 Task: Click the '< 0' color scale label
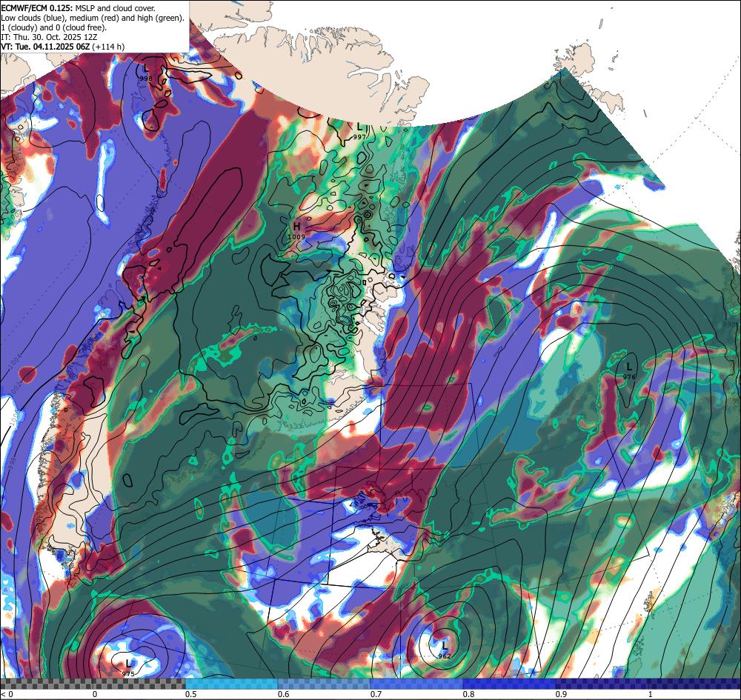tap(7, 694)
